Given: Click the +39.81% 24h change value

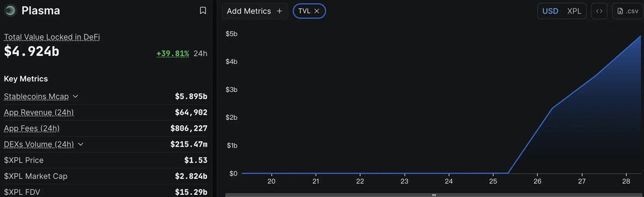Looking at the screenshot, I should [173, 54].
